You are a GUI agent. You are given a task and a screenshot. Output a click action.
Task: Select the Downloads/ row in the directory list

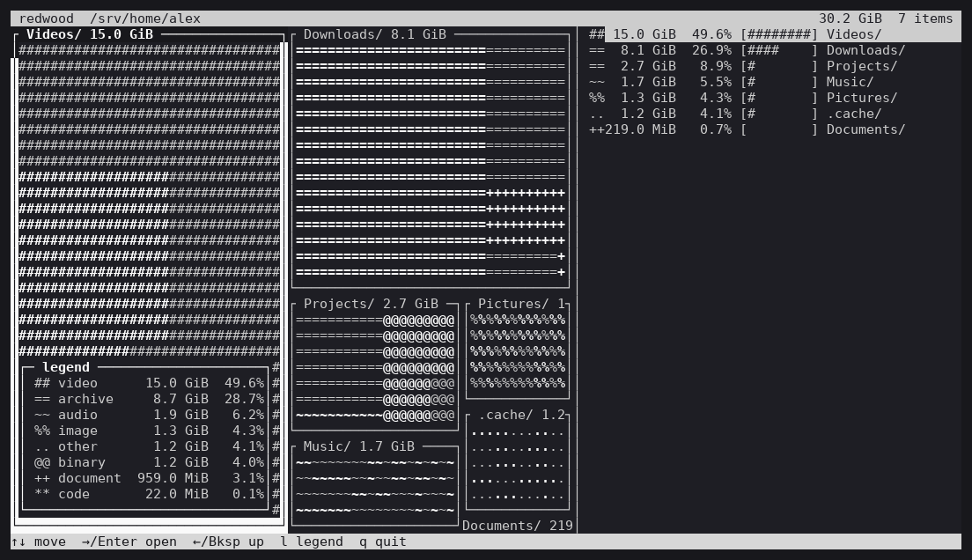tap(775, 50)
